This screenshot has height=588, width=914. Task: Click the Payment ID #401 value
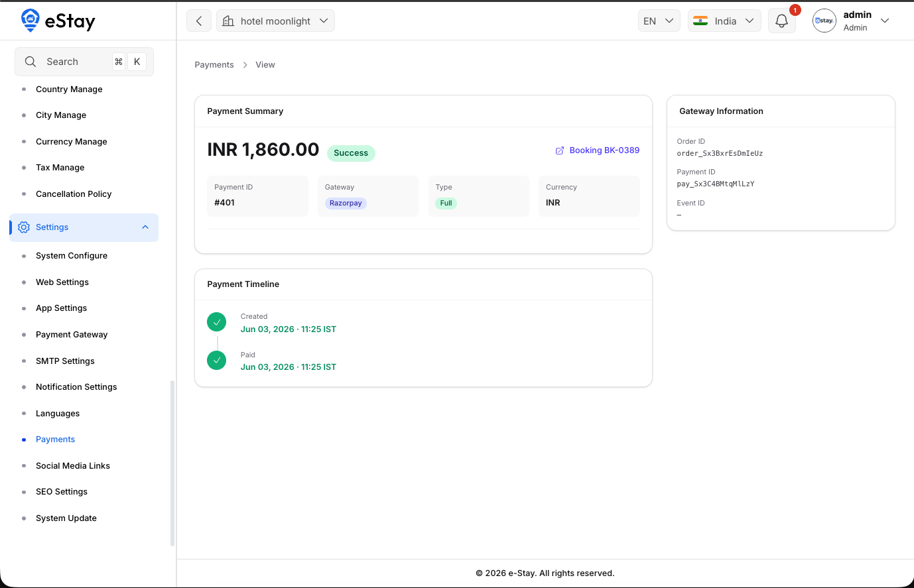tap(225, 203)
